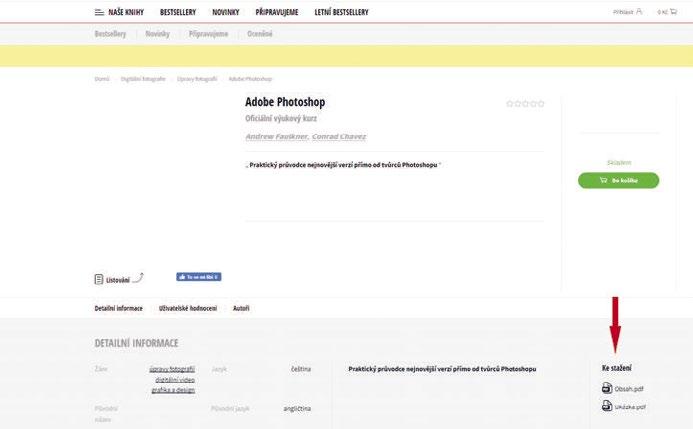Open the Novinky top menu item
The height and width of the screenshot is (429, 693).
pyautogui.click(x=225, y=12)
